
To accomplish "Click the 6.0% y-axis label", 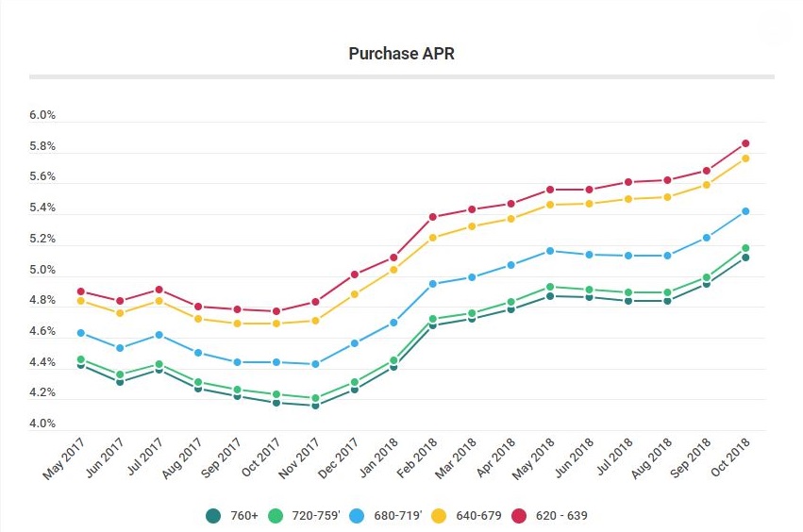I will coord(42,116).
